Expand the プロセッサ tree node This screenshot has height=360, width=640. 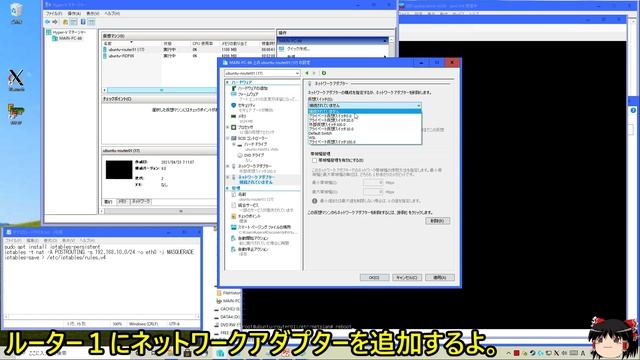[228, 127]
